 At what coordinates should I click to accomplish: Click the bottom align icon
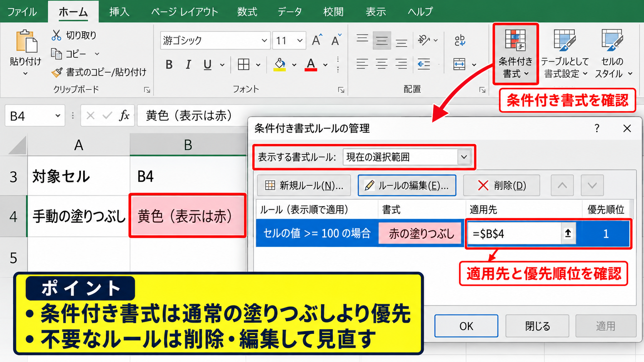pyautogui.click(x=401, y=42)
